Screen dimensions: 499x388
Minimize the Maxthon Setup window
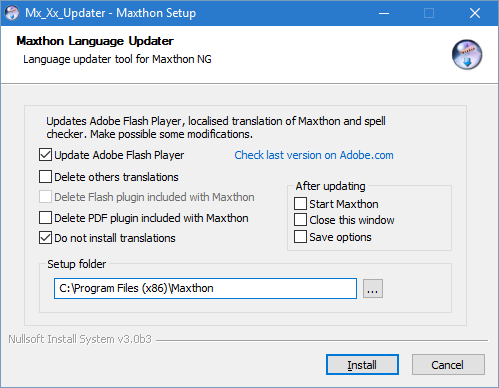pos(384,13)
